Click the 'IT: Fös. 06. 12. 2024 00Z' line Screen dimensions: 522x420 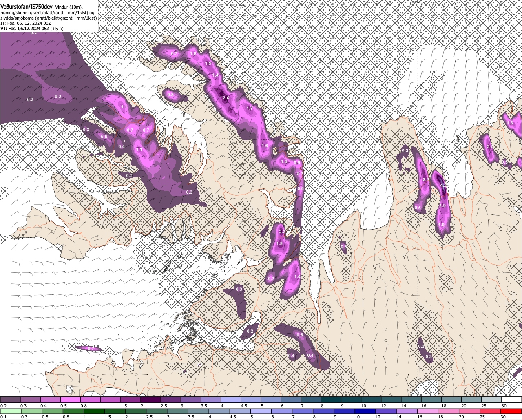point(26,23)
